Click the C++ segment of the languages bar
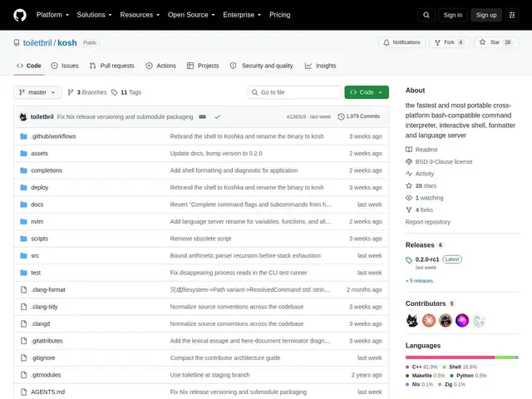This screenshot has width=532, height=399. pyautogui.click(x=451, y=357)
